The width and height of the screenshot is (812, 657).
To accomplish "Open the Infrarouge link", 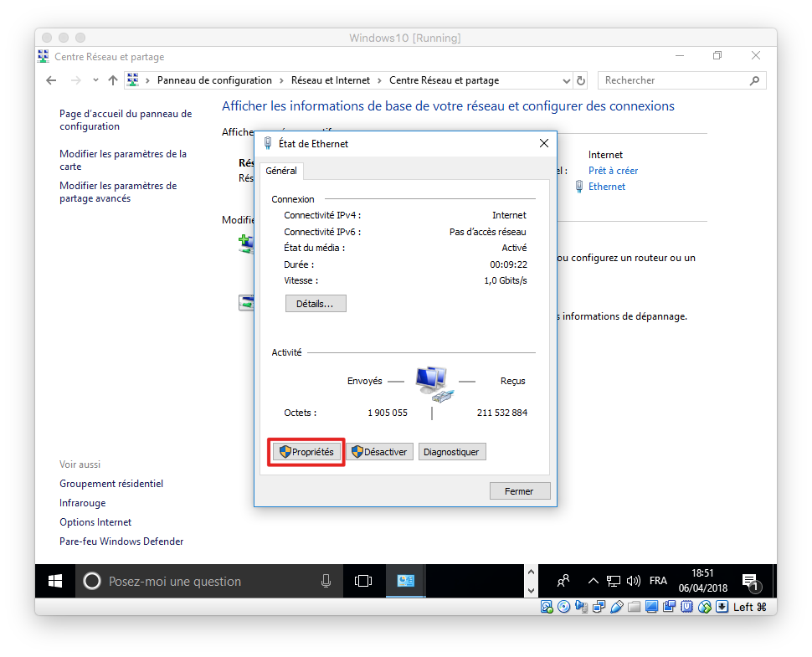I will pos(82,503).
